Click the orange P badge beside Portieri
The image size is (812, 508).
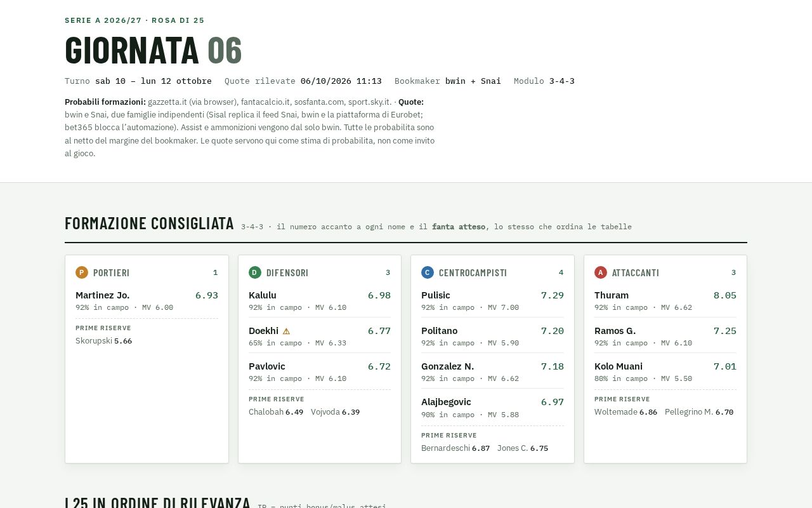82,272
